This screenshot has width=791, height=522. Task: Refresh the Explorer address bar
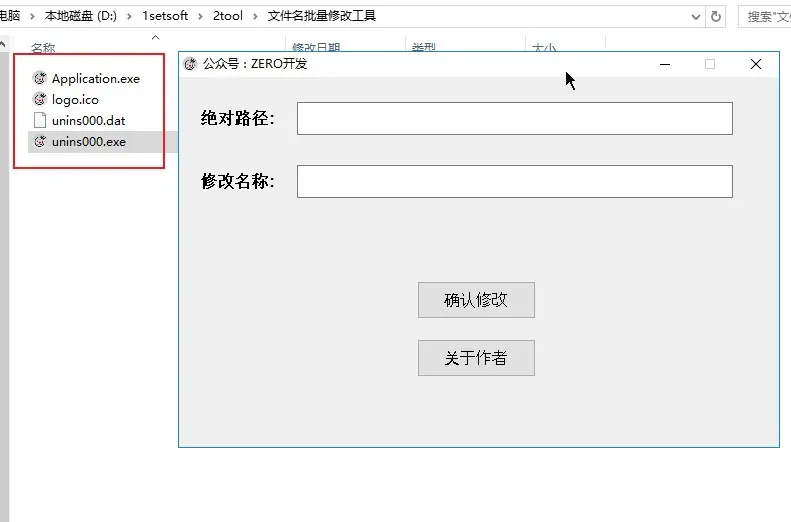pyautogui.click(x=715, y=17)
